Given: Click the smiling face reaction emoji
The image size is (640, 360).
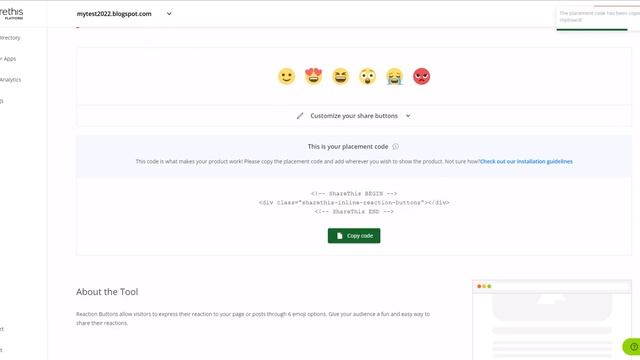Looking at the screenshot, I should [x=287, y=76].
